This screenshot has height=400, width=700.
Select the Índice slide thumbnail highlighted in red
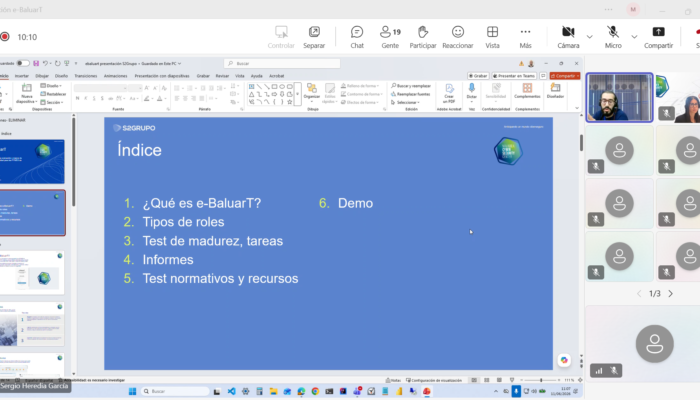pyautogui.click(x=33, y=213)
